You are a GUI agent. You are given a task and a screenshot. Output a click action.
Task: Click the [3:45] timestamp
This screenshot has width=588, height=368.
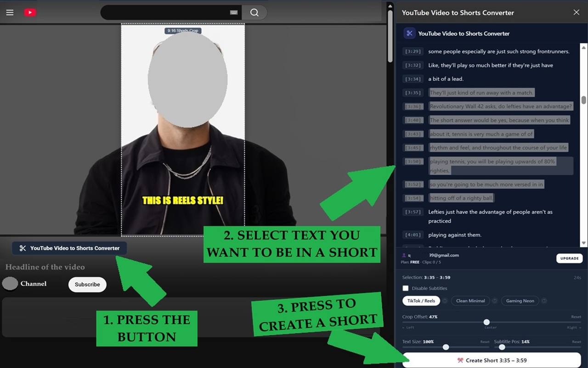[x=412, y=148]
